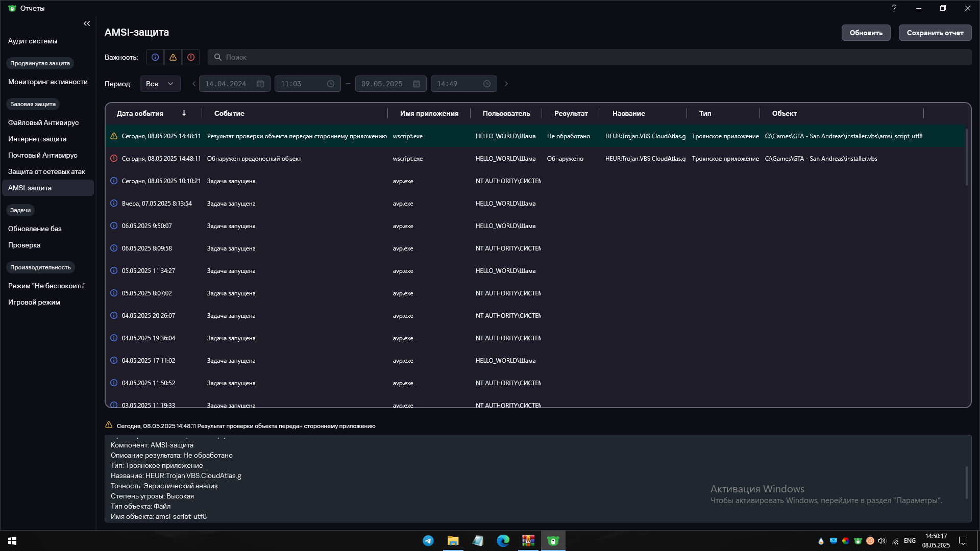Click the Обновить button
The image size is (980, 551).
coord(866,33)
